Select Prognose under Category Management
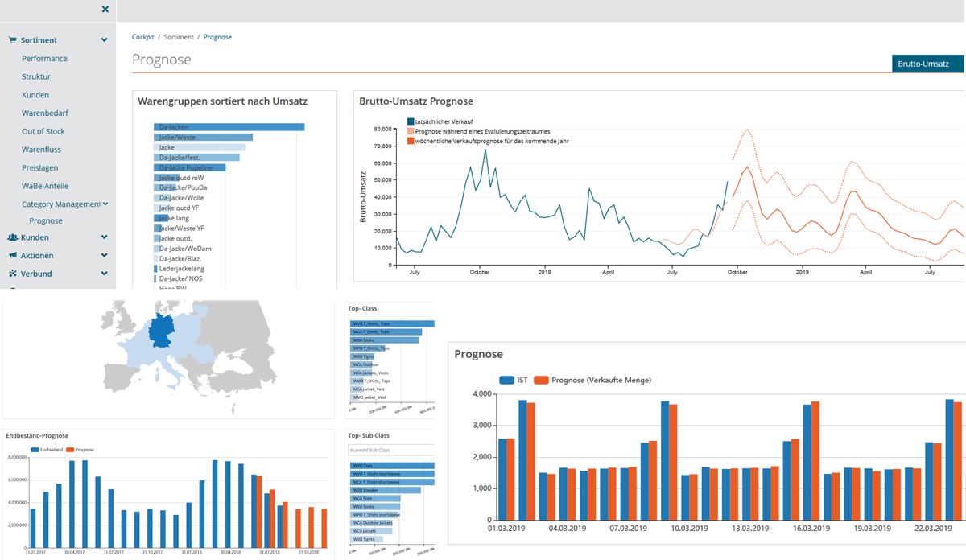This screenshot has height=560, width=966. 46,220
